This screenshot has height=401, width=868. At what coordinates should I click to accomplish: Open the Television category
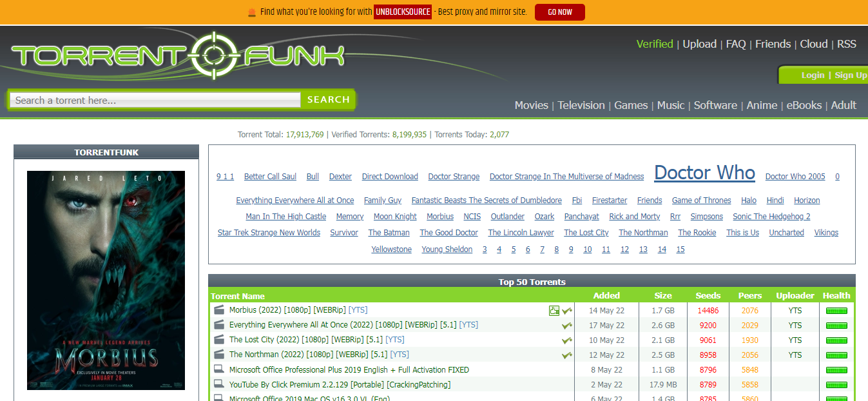[581, 105]
